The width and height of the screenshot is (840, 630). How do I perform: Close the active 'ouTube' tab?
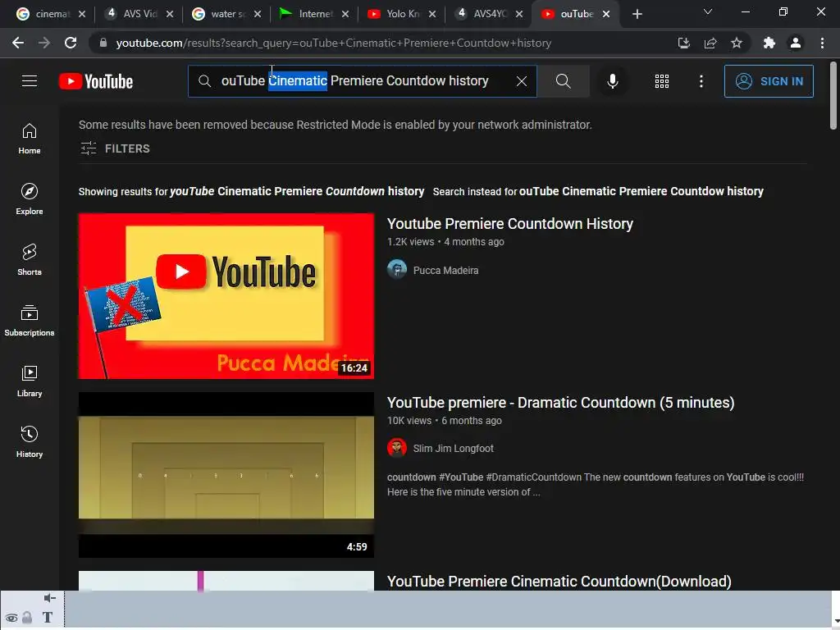(x=606, y=15)
